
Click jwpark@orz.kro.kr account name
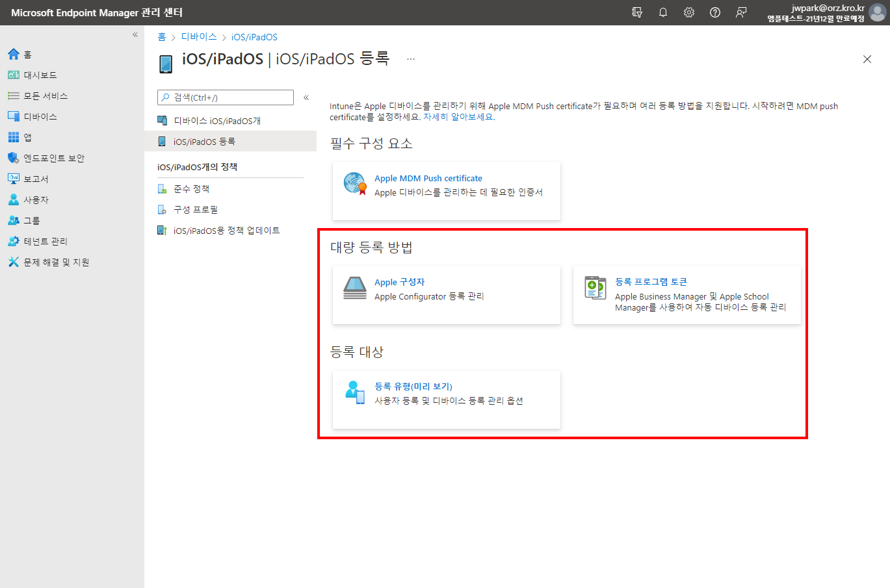(x=828, y=8)
